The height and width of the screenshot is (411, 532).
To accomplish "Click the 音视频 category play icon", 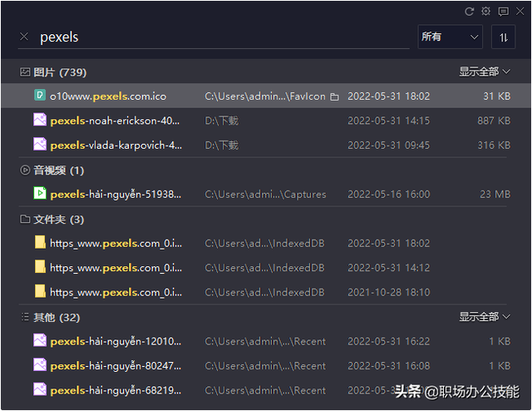I will [x=25, y=170].
